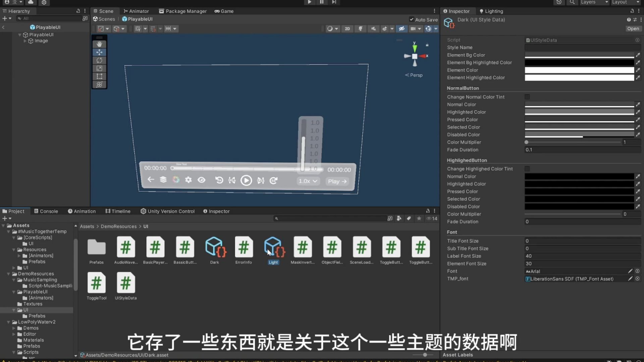Toggle the Inspector lock icon
The width and height of the screenshot is (644, 362).
pyautogui.click(x=632, y=11)
